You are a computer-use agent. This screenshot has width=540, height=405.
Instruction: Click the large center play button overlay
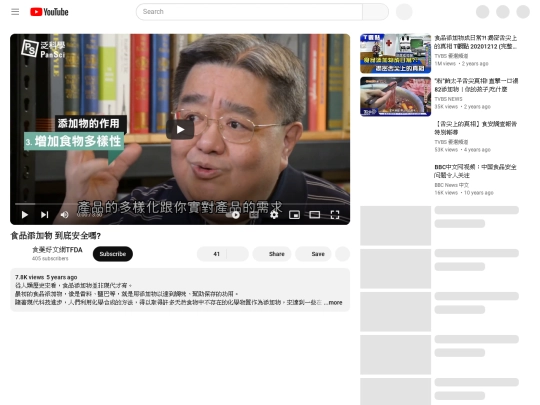pos(180,129)
